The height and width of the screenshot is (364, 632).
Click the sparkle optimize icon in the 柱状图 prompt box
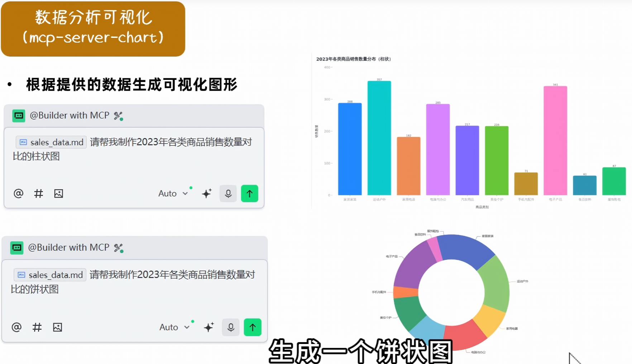(207, 194)
